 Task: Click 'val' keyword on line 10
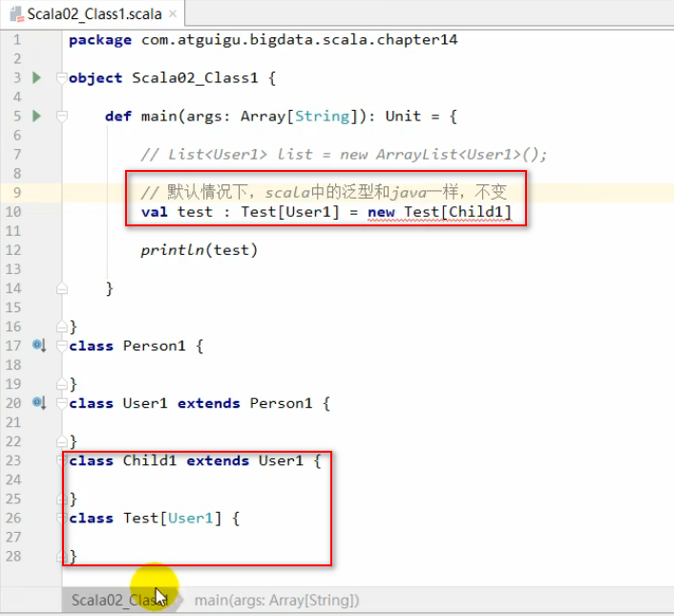[x=155, y=212]
